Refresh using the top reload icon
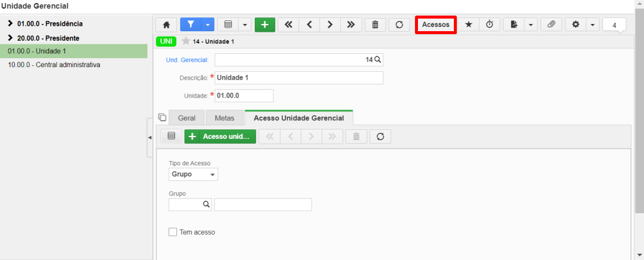This screenshot has height=260, width=644. pos(399,25)
